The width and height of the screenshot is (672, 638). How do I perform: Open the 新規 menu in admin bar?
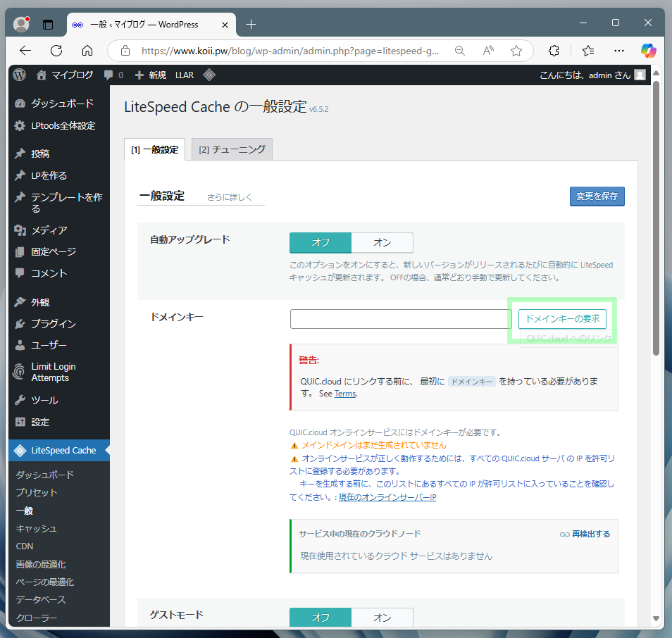click(x=151, y=75)
